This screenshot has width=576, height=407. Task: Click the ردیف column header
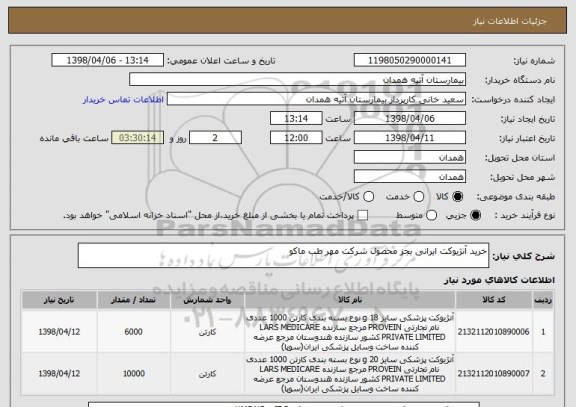click(x=543, y=300)
